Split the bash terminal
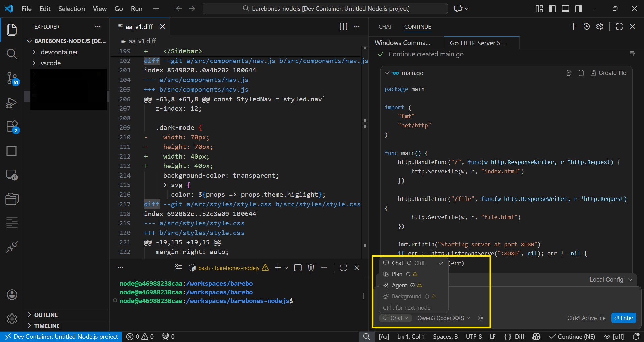The image size is (644, 342). tap(298, 268)
